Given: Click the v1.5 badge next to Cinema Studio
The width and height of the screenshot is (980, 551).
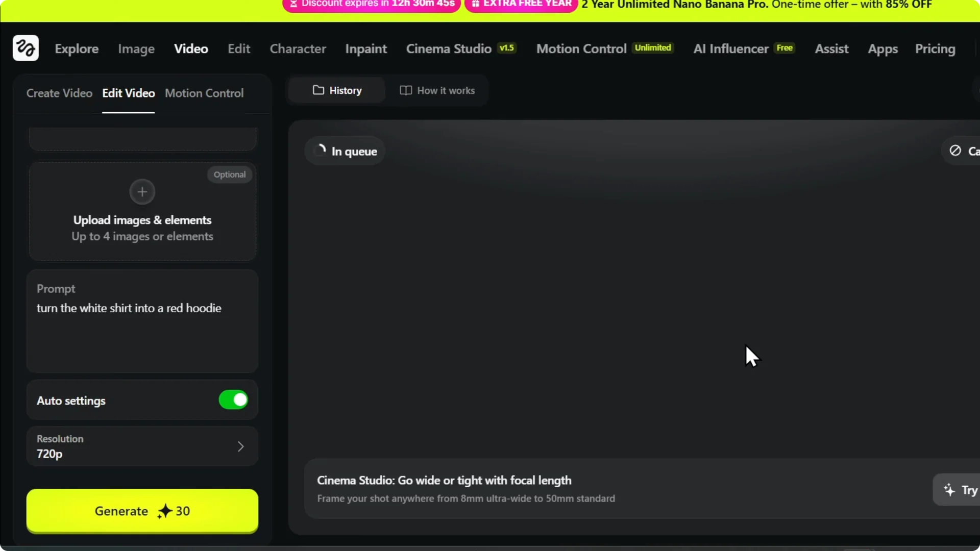Looking at the screenshot, I should click(x=506, y=48).
